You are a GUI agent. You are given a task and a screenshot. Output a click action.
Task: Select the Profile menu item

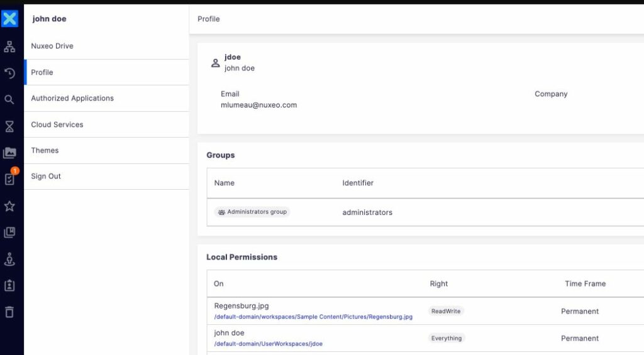click(x=106, y=72)
